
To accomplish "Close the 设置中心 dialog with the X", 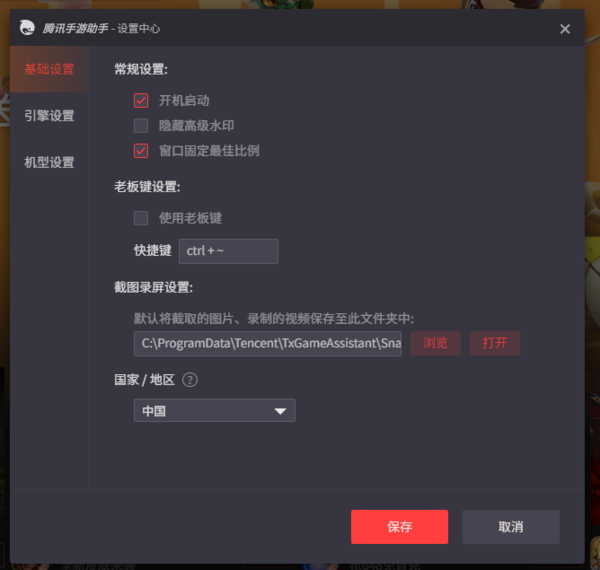I will [x=565, y=29].
